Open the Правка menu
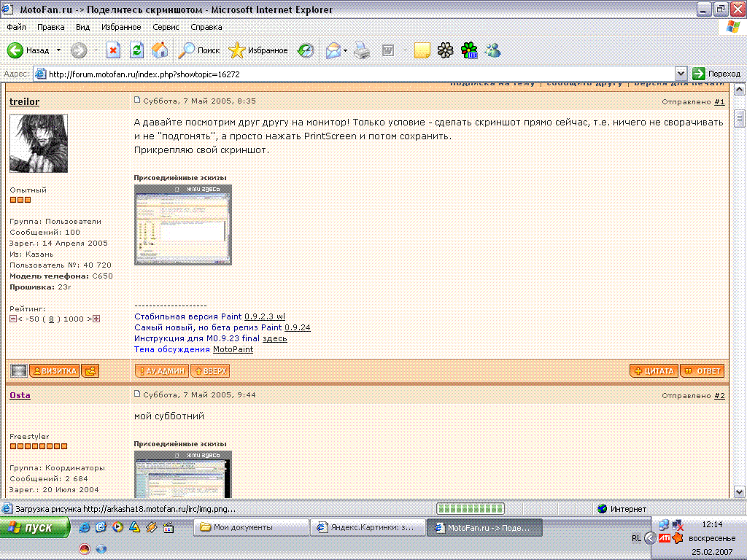747x560 pixels. pos(50,27)
